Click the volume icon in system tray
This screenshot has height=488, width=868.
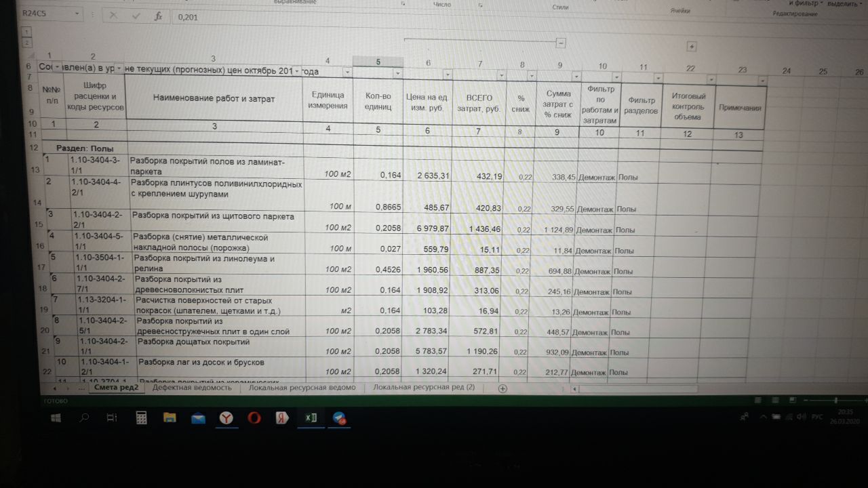click(800, 416)
